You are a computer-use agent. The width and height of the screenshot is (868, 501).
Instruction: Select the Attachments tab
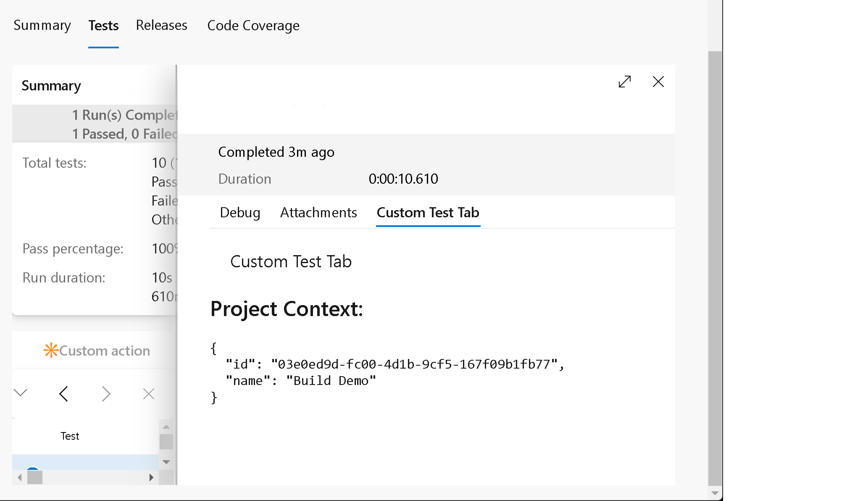318,212
